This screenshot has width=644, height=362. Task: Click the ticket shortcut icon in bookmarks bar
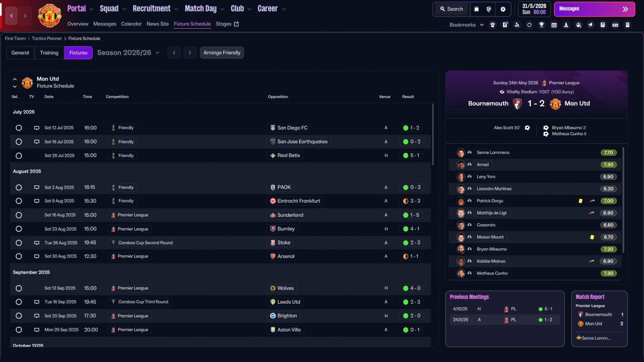615,25
